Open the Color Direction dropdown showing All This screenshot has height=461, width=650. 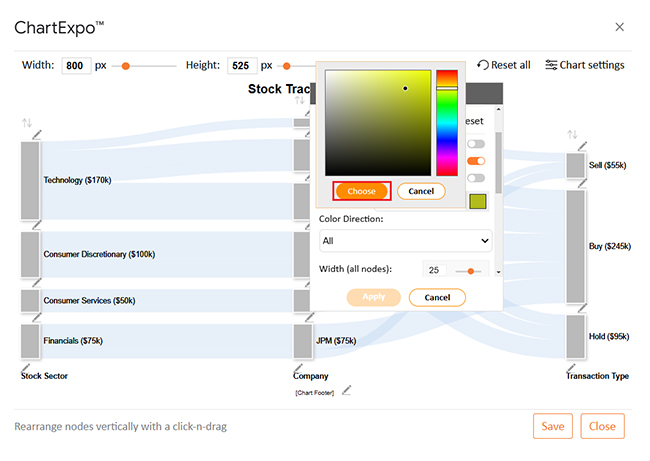(x=405, y=241)
